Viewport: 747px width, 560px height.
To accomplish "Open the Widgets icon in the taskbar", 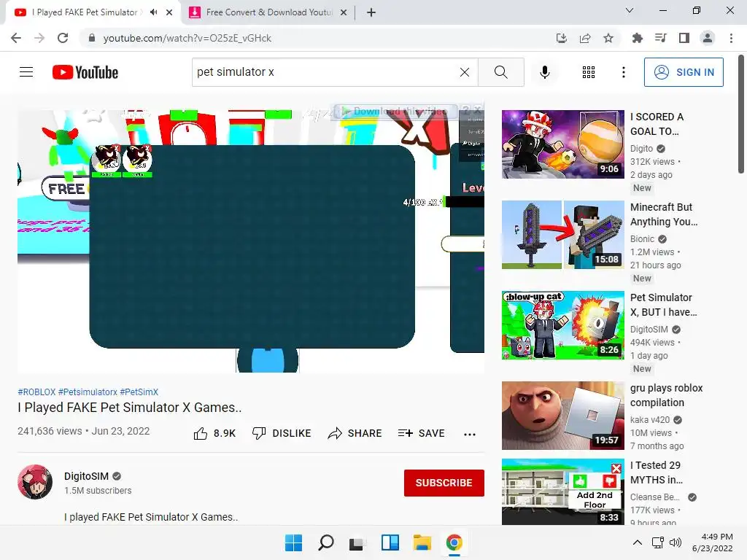I will [x=390, y=542].
